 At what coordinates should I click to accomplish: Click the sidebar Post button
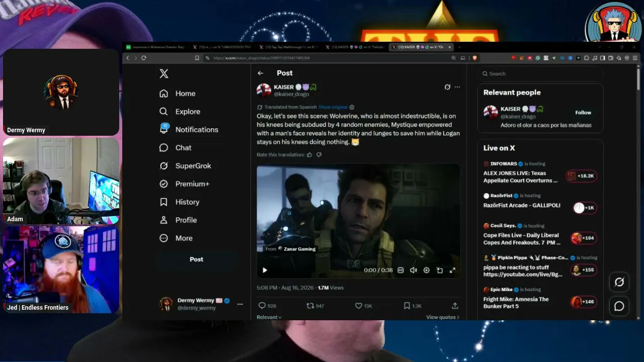(x=196, y=259)
